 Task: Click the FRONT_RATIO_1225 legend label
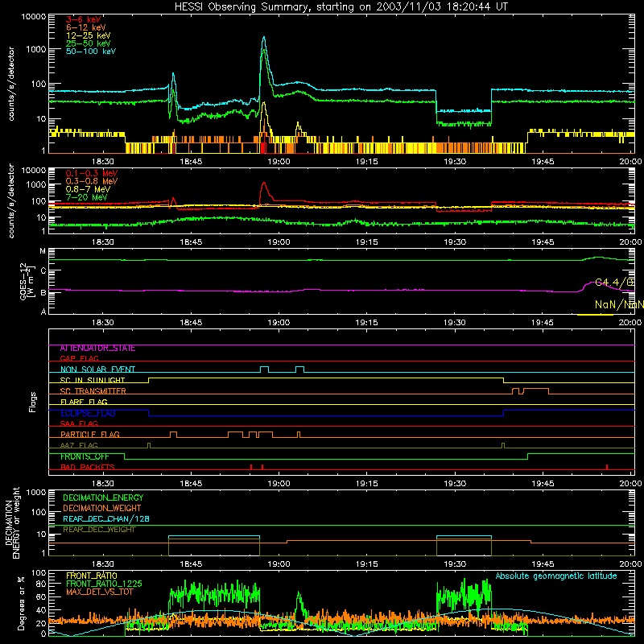(x=105, y=584)
